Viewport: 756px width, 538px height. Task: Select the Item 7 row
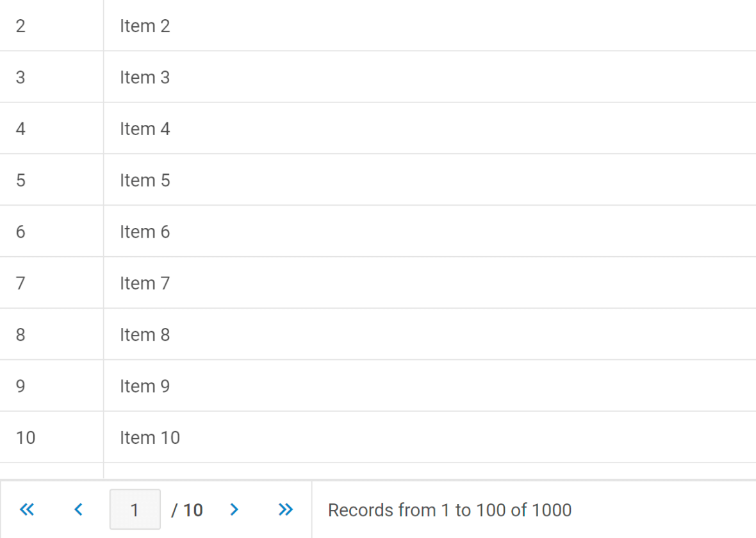click(x=378, y=283)
